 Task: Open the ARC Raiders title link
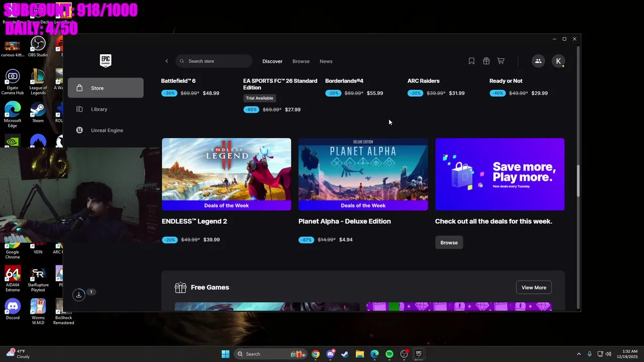tap(423, 81)
